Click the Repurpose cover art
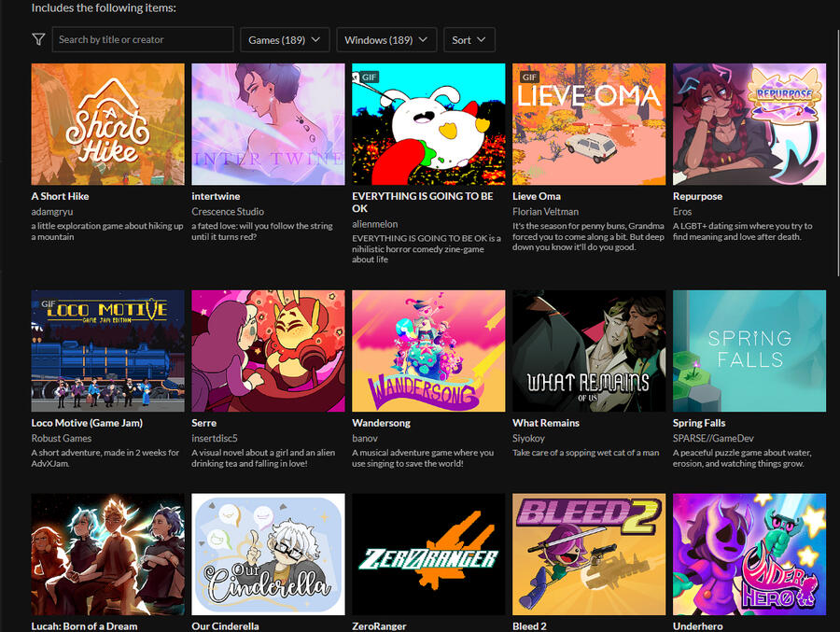 click(x=749, y=124)
